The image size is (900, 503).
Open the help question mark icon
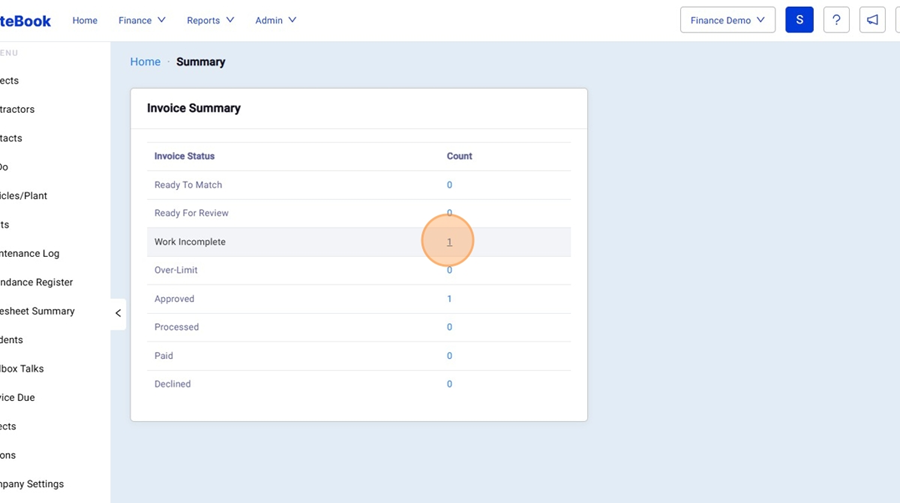click(x=836, y=20)
